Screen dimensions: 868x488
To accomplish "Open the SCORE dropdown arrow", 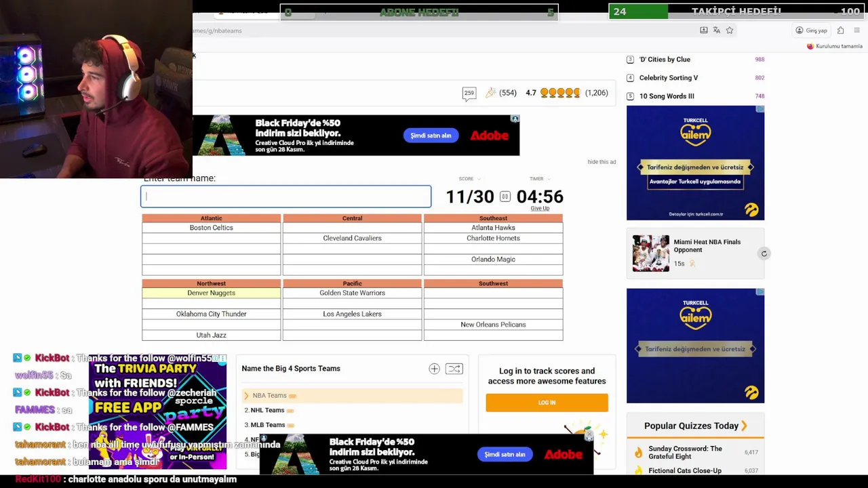I will click(x=479, y=179).
